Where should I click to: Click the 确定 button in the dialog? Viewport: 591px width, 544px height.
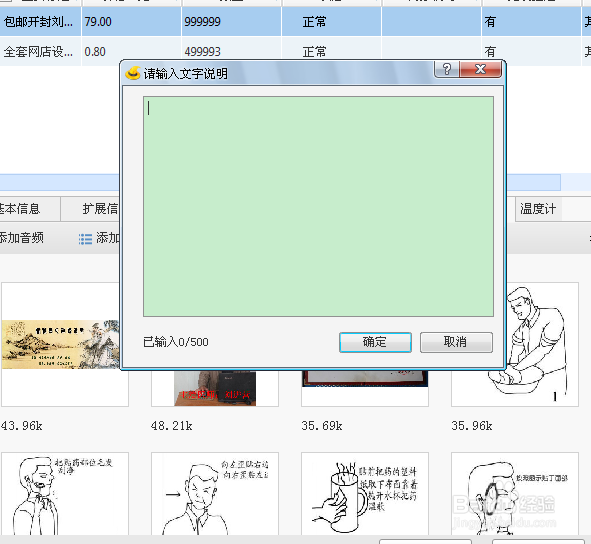coord(375,342)
